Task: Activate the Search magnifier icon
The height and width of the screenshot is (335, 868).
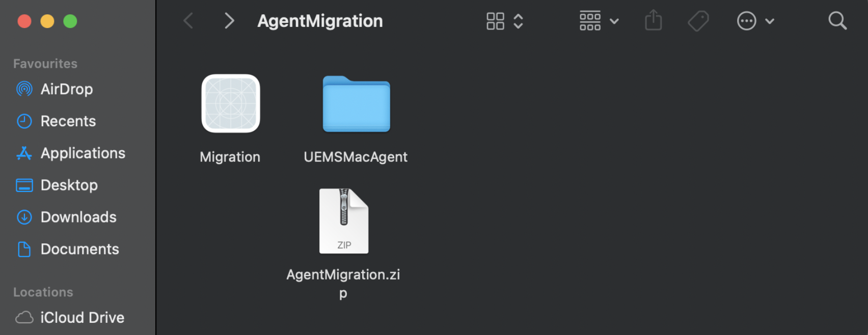Action: tap(837, 20)
